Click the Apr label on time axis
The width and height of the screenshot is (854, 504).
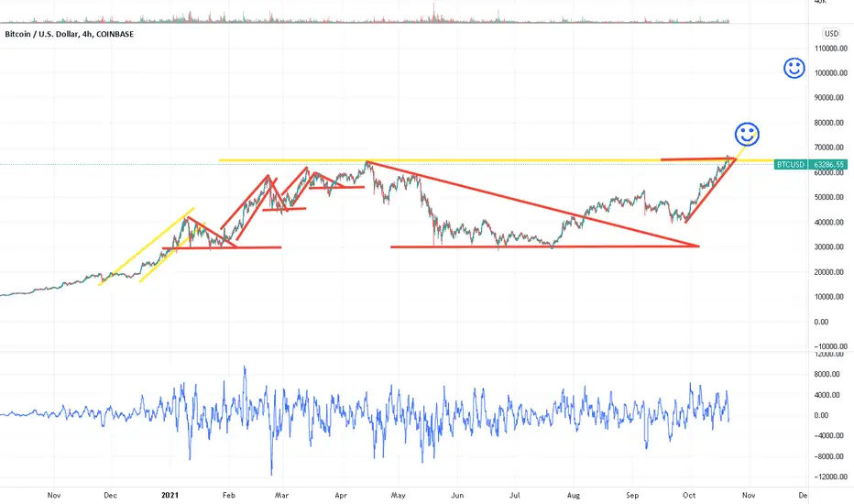[x=341, y=495]
